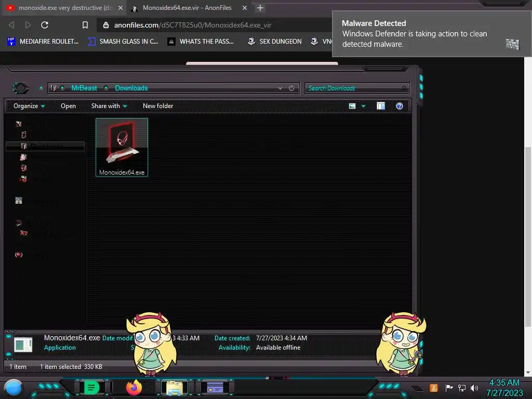Click the Explorer back navigation orb
This screenshot has height=399, width=532.
pyautogui.click(x=21, y=88)
